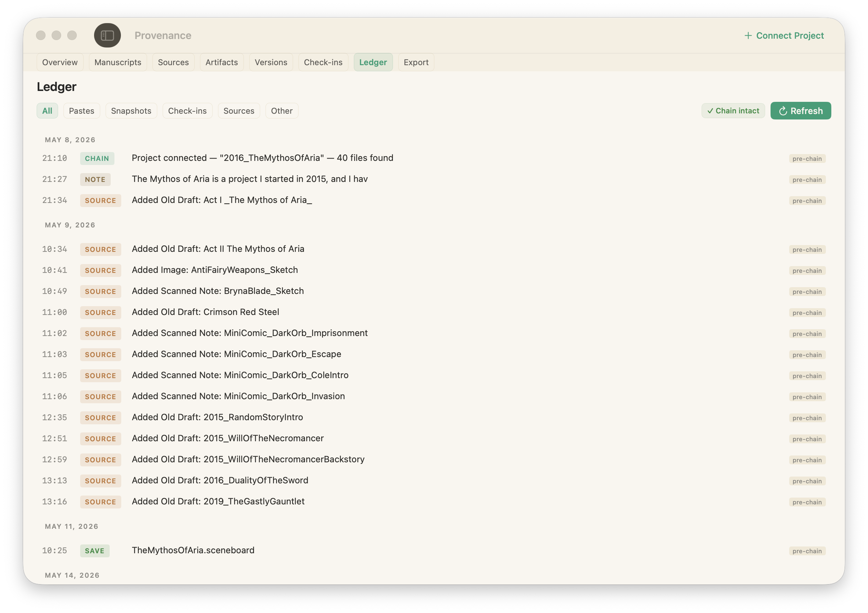Select the BrynaBlade_Sketch scanned note entry
Viewport: 868px width, 613px height.
434,291
